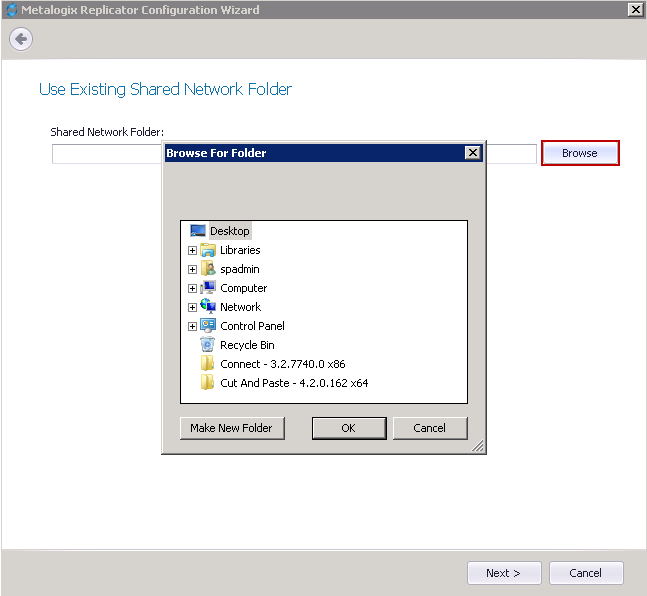Click Make New Folder button

(x=232, y=428)
